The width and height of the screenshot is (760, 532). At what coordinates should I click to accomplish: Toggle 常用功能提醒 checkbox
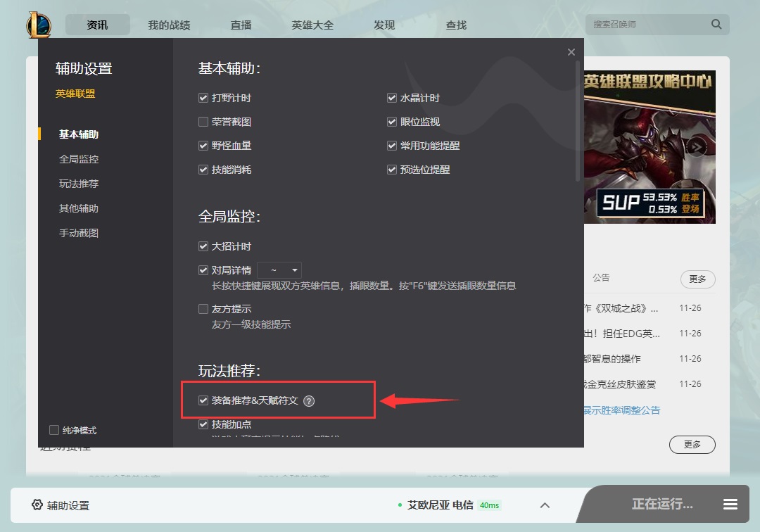[392, 146]
